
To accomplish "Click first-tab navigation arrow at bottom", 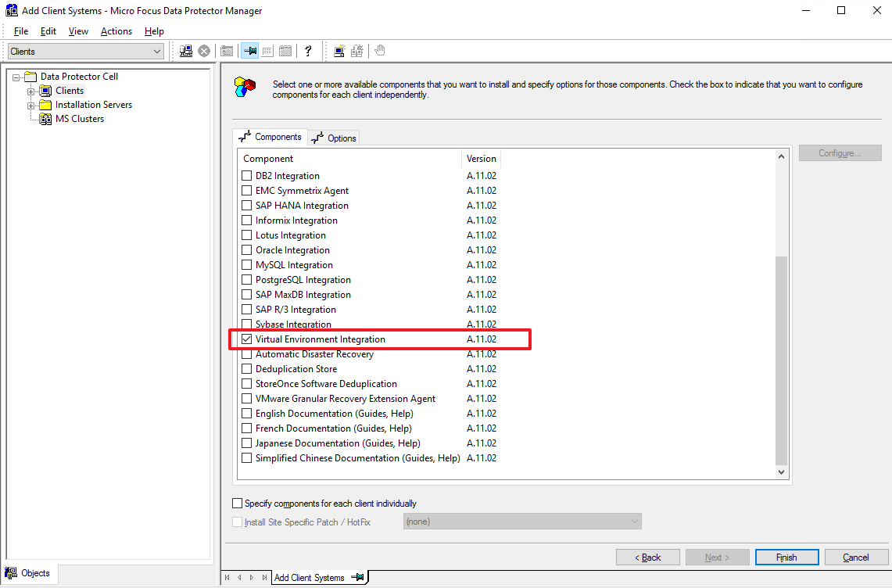I will 227,577.
